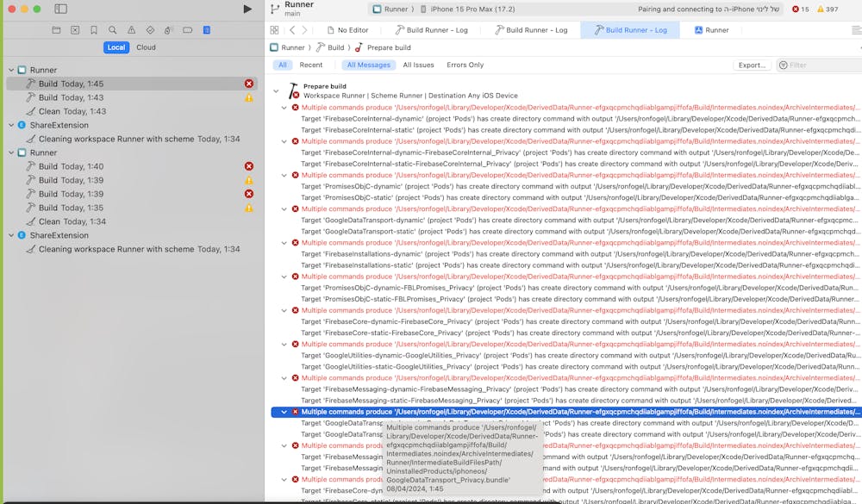Click Build in the jump bar

pos(330,48)
